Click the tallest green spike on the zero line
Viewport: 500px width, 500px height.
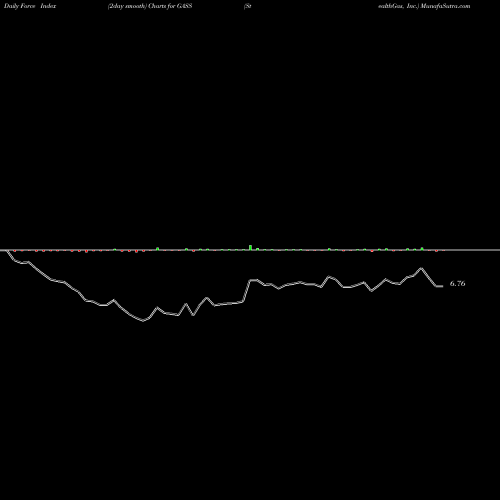(250, 247)
